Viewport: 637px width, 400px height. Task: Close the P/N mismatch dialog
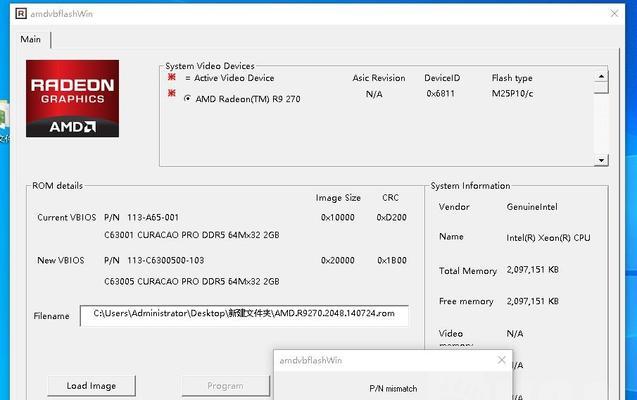(x=502, y=360)
